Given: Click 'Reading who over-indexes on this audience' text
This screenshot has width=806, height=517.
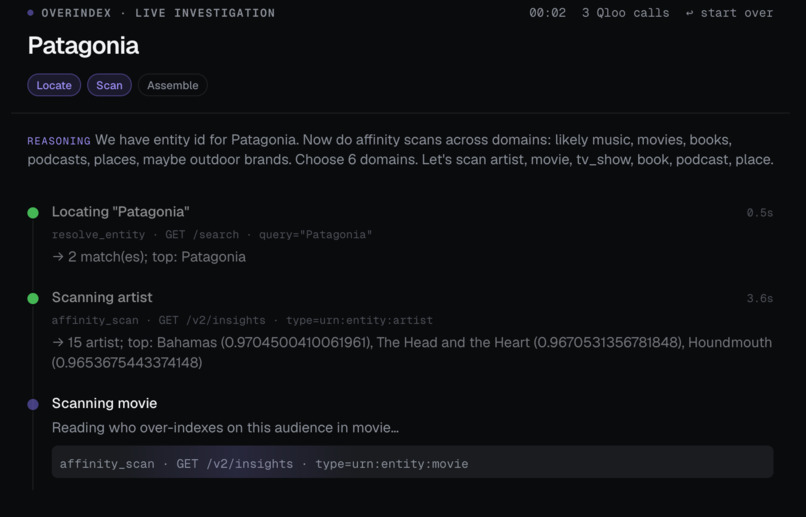Looking at the screenshot, I should (x=225, y=428).
